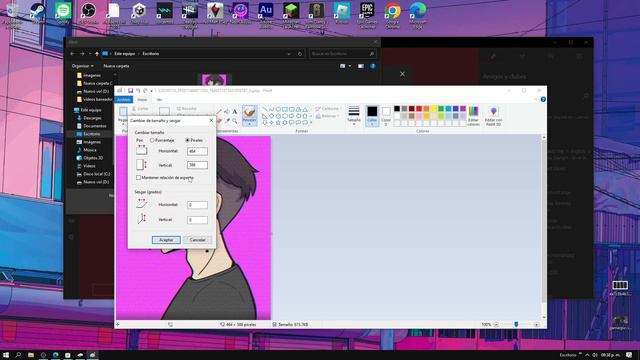Click the Redo arrow in Paint
Screen dimensions: 640x360
coord(145,91)
